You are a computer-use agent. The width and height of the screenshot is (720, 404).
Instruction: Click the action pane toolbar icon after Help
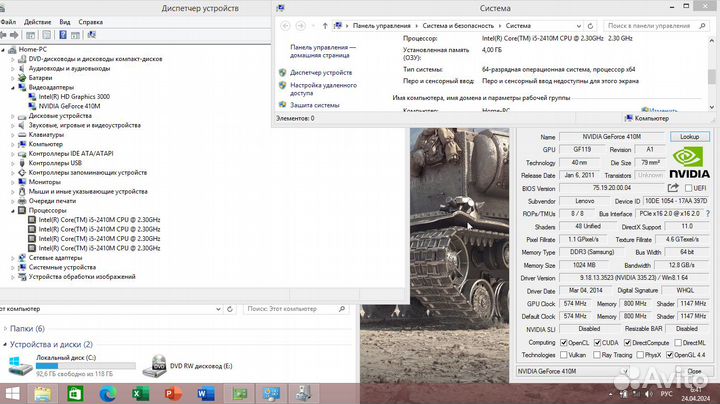click(75, 35)
